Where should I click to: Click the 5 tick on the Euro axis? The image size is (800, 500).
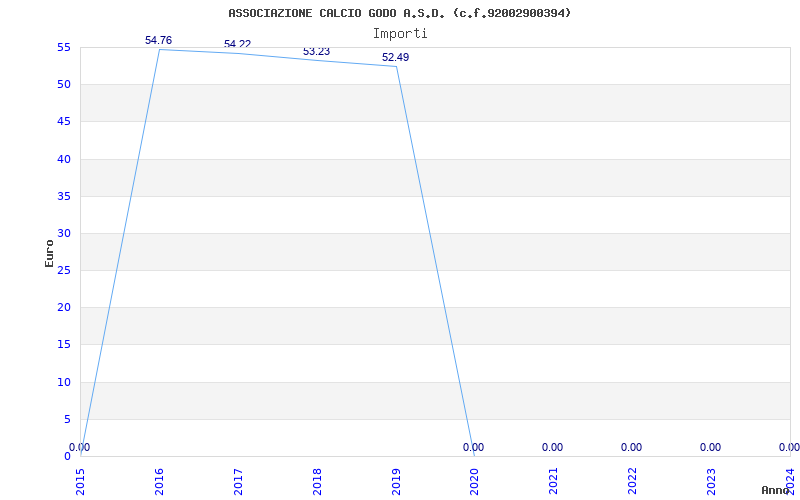click(x=67, y=419)
